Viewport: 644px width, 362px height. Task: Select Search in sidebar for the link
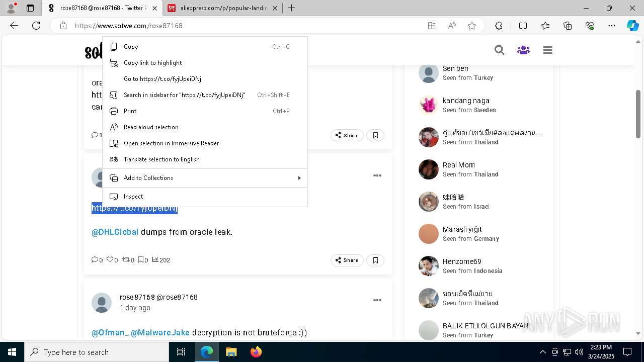point(205,95)
